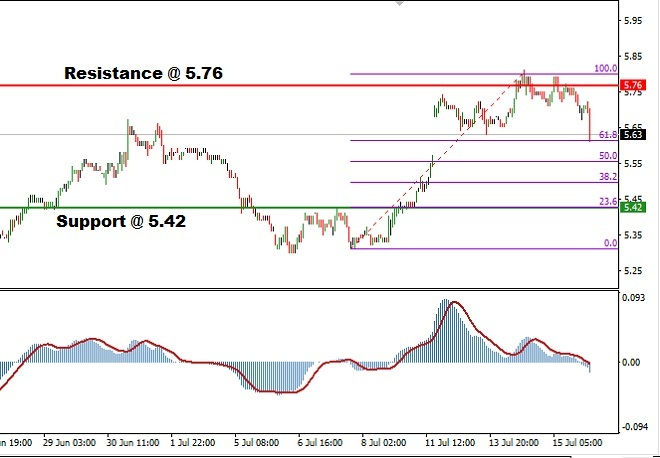Click the Fibonacci 61.8 level label
The image size is (660, 458).
pos(608,135)
